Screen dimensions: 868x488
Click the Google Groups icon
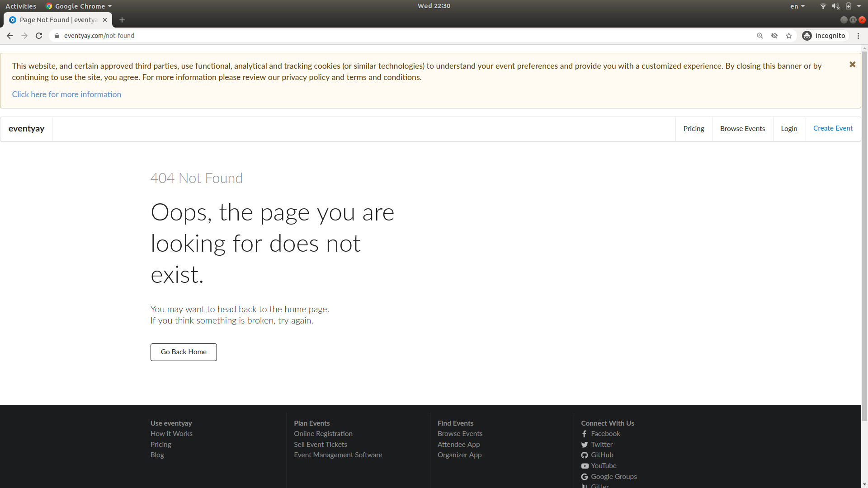584,477
